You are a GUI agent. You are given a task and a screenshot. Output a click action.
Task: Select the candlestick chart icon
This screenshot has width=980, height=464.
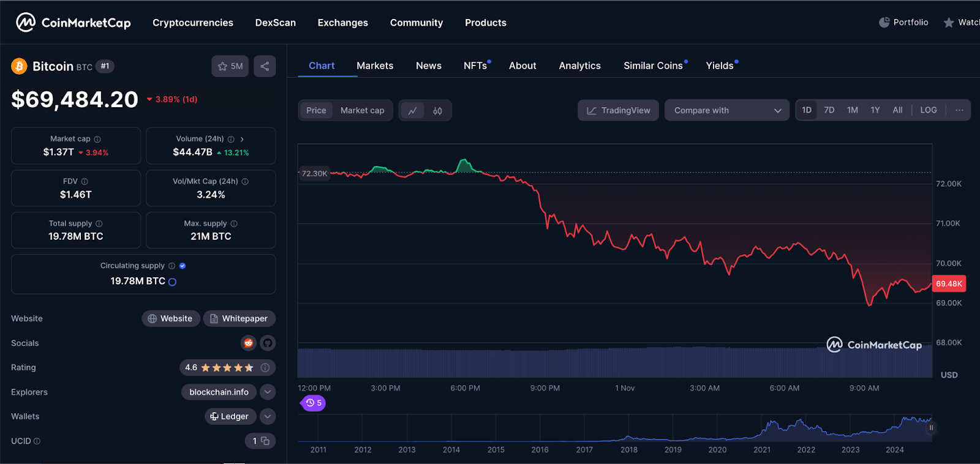coord(437,111)
